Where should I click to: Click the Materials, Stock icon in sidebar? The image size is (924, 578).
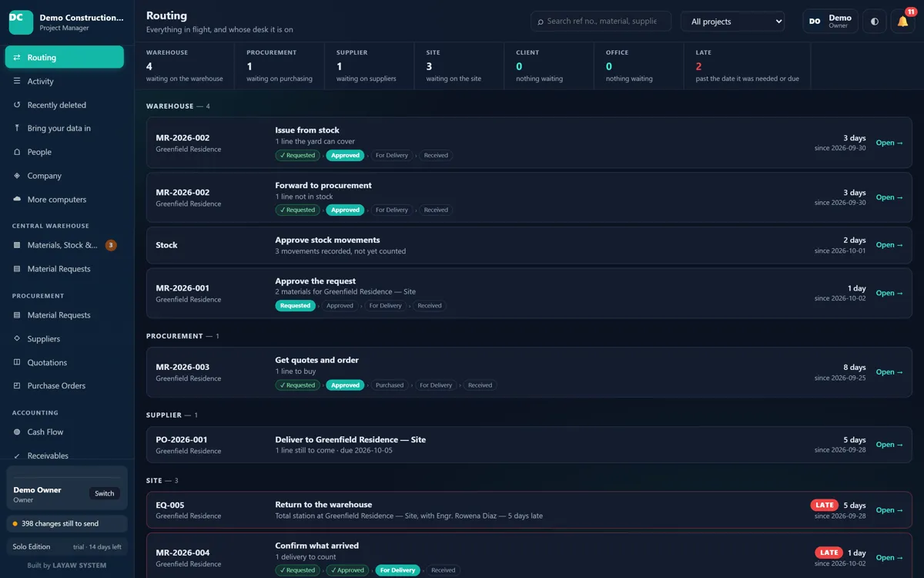click(x=17, y=245)
